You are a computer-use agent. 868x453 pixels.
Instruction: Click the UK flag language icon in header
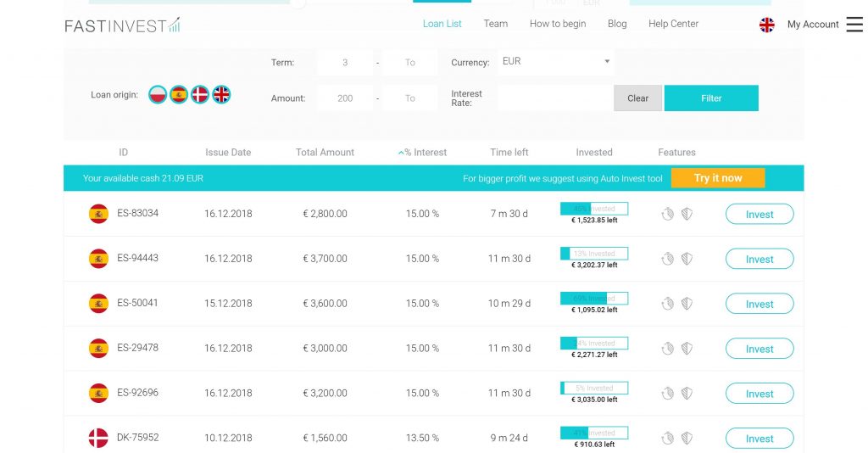coord(767,25)
